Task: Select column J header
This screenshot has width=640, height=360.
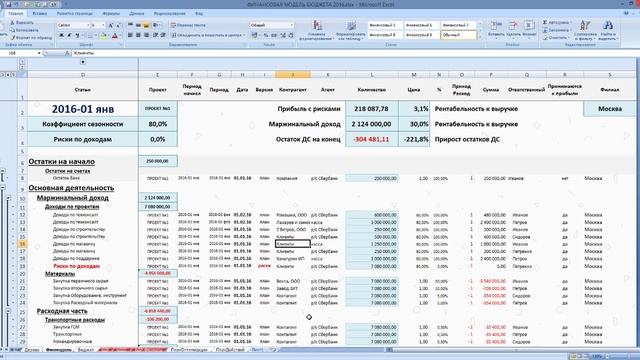Action: tap(293, 75)
